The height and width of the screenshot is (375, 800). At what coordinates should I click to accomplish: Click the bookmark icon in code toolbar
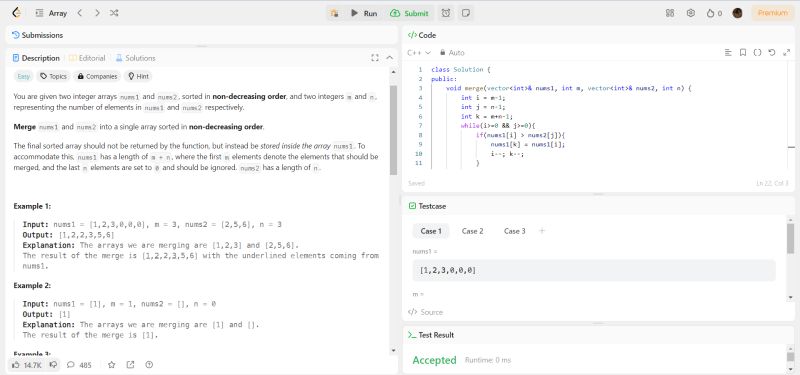743,53
